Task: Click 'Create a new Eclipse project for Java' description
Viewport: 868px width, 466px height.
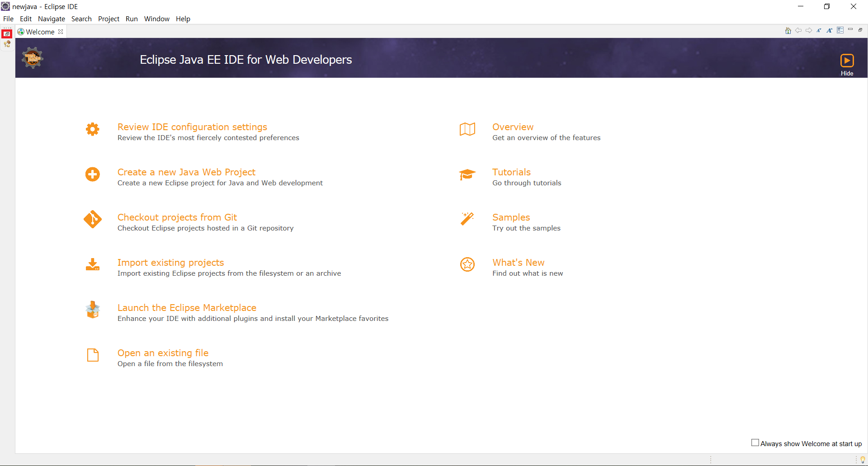Action: click(x=220, y=183)
